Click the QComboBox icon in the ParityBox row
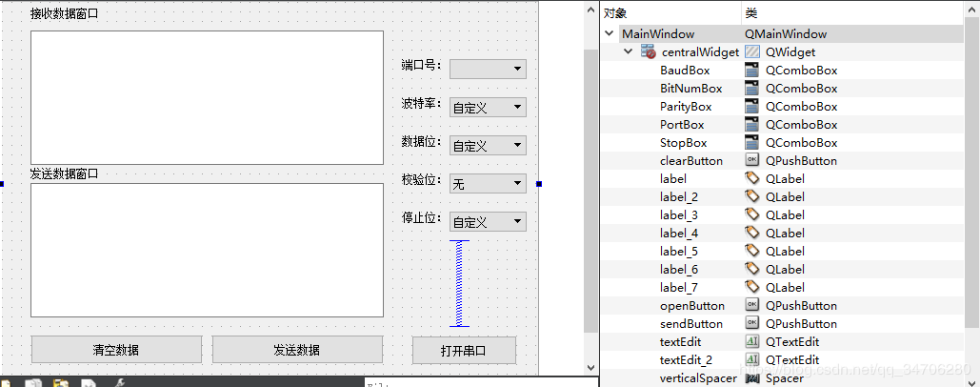This screenshot has width=980, height=387. pos(751,107)
